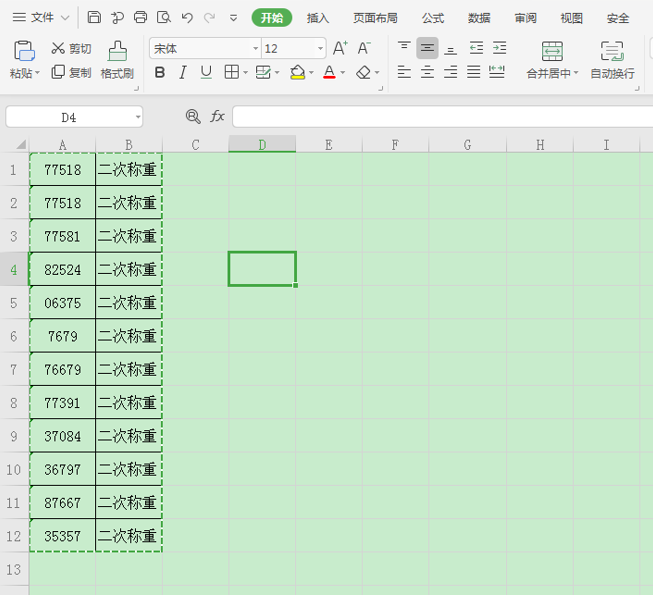This screenshot has height=596, width=653.
Task: Click the row 13 header
Action: tap(14, 569)
